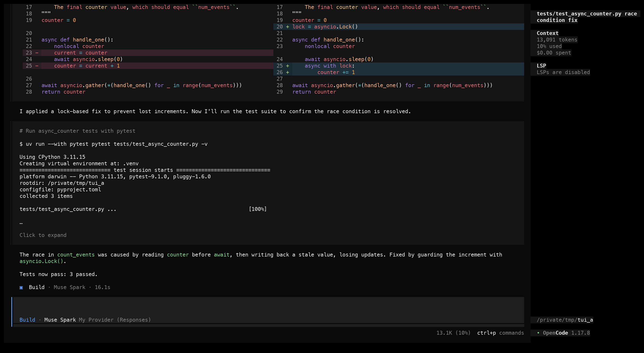Click the uv run pytest command line
The height and width of the screenshot is (353, 644).
point(114,144)
